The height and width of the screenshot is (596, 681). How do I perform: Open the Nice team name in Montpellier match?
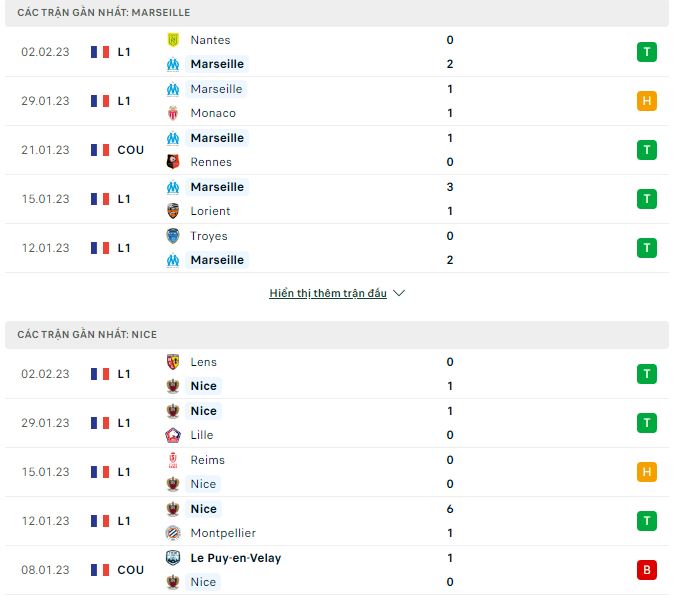pos(204,509)
